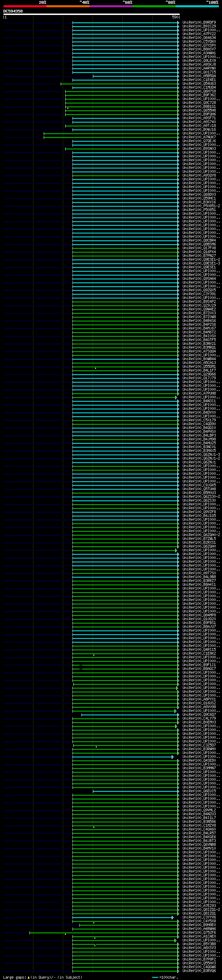Select label UniRef100_P50851-2
This screenshot has height=980, width=222.
pyautogui.click(x=201, y=206)
